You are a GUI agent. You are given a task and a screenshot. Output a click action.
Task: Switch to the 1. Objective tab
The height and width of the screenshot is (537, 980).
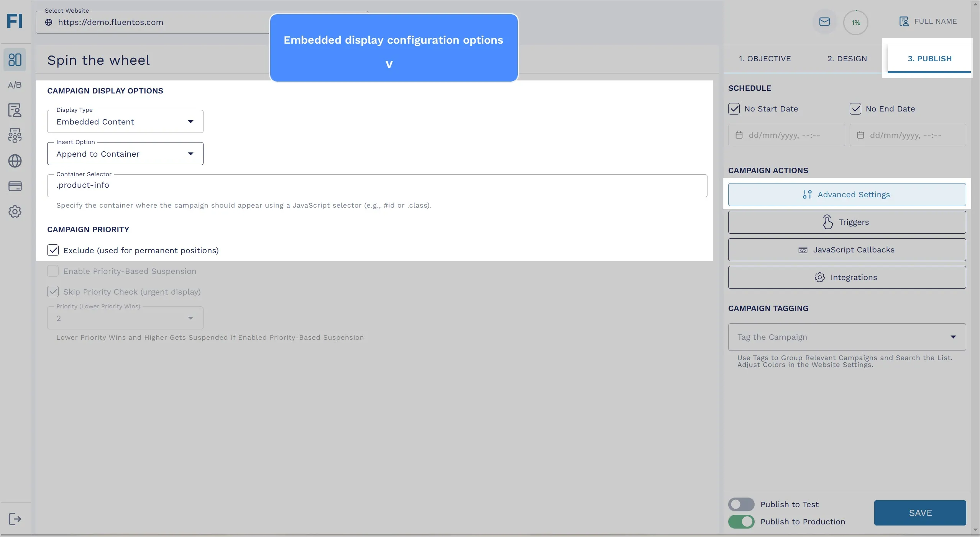point(765,58)
